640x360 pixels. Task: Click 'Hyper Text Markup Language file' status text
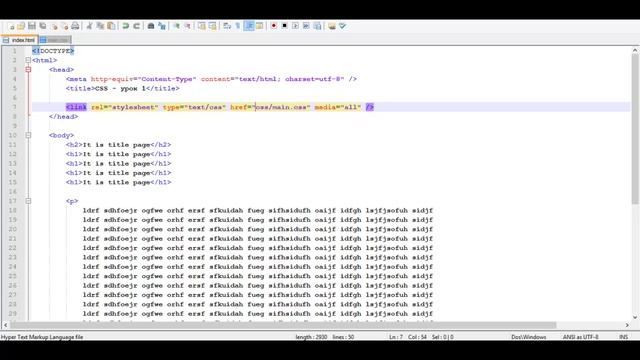click(42, 337)
